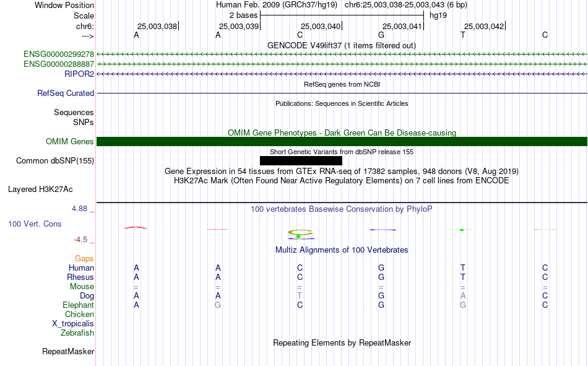Select the Dog alignment row label
Image resolution: width=588 pixels, height=366 pixels.
[x=87, y=296]
